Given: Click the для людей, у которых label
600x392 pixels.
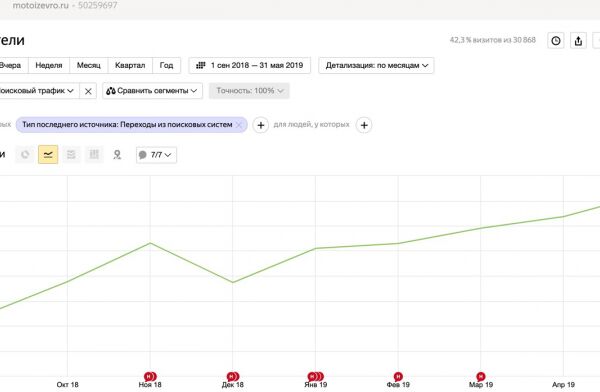Looking at the screenshot, I should [x=311, y=125].
